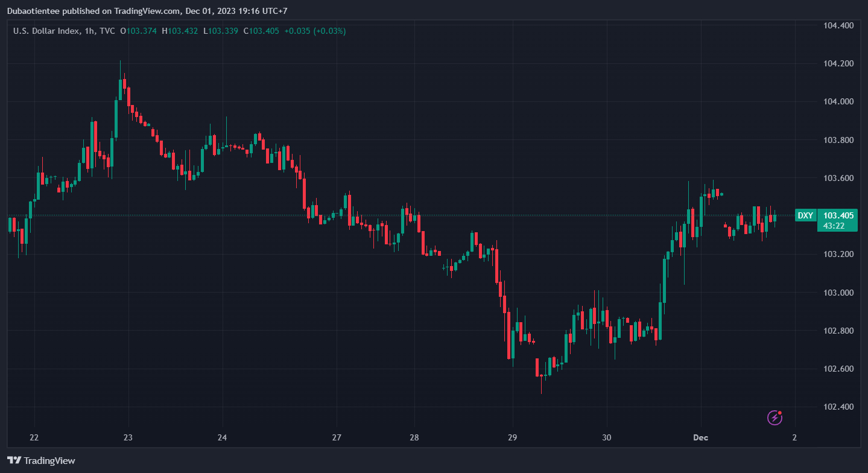Image resolution: width=868 pixels, height=473 pixels.
Task: Click the DXY symbol tag
Action: point(805,215)
